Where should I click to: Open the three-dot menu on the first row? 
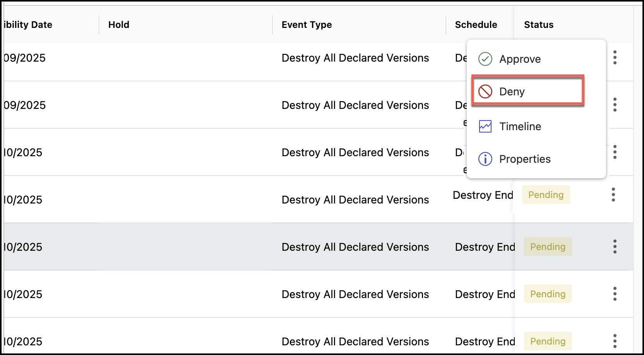615,57
